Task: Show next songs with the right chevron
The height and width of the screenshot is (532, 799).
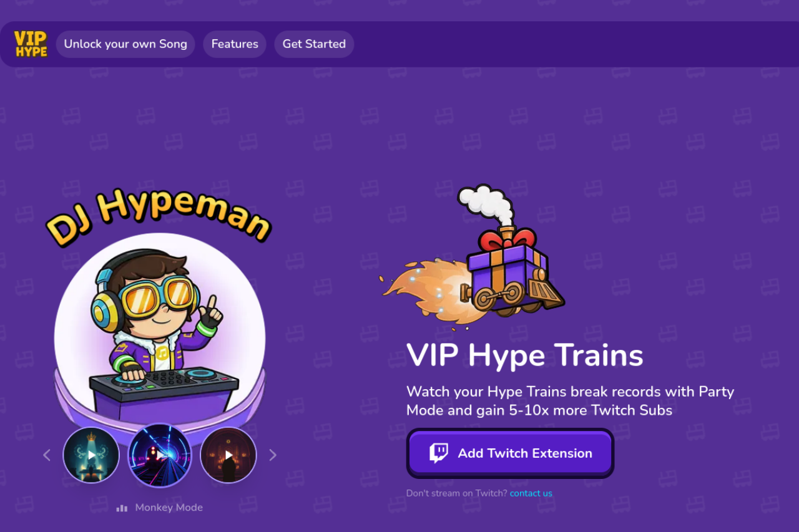Action: (x=272, y=455)
